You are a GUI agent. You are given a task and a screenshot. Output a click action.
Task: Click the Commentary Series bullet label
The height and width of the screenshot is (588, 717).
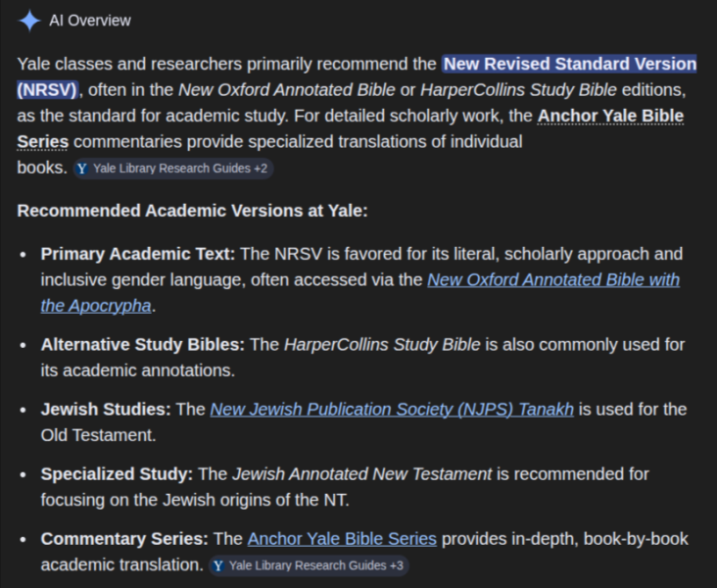(124, 539)
